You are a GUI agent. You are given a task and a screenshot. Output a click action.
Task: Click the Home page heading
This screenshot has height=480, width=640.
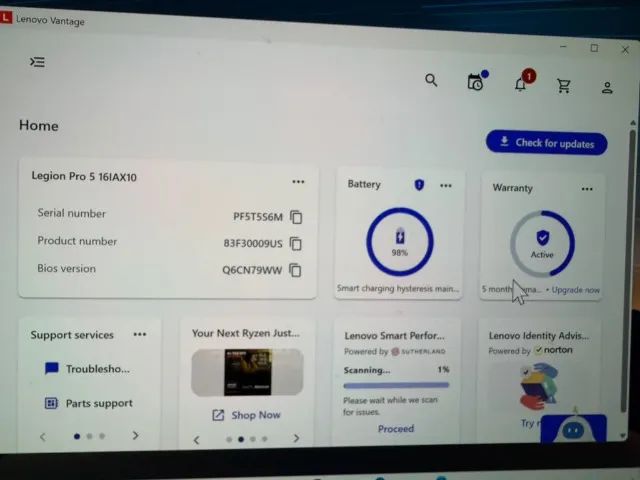pyautogui.click(x=38, y=125)
